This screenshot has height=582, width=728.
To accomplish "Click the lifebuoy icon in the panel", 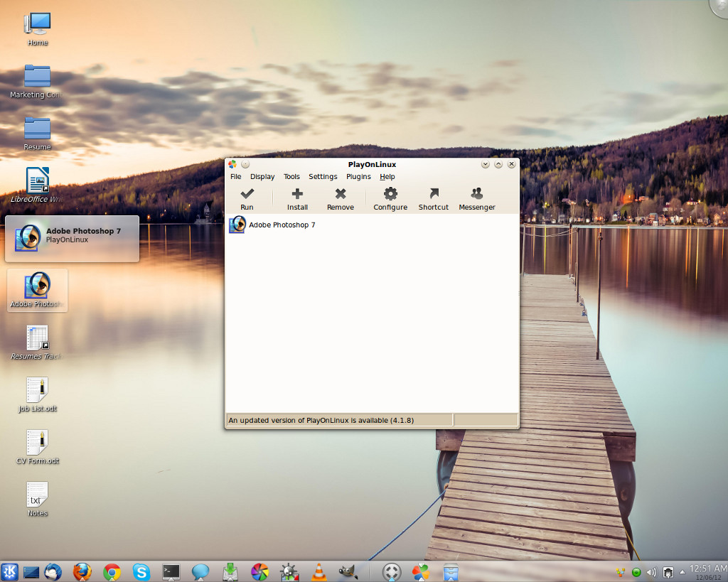I will 392,572.
